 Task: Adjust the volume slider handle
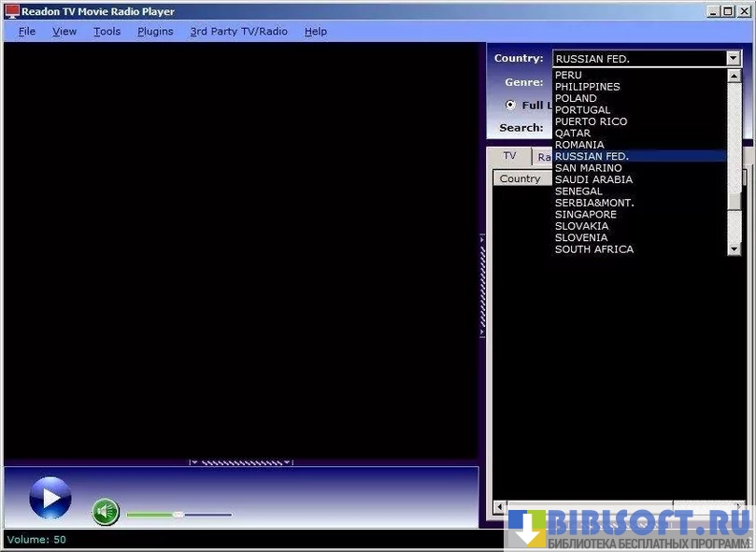178,514
